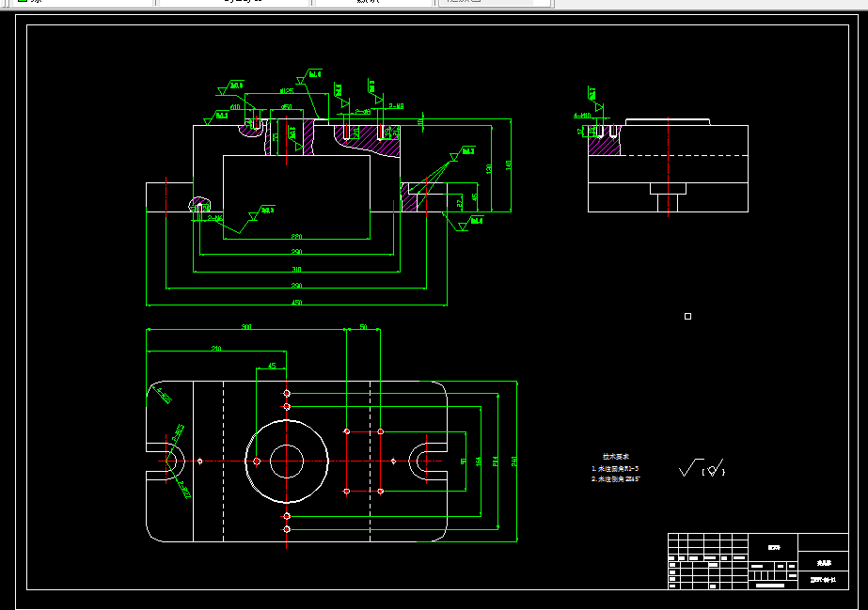Select the 技术要求 technical requirements heading
Viewport: 868px width, 610px height.
pyautogui.click(x=616, y=456)
